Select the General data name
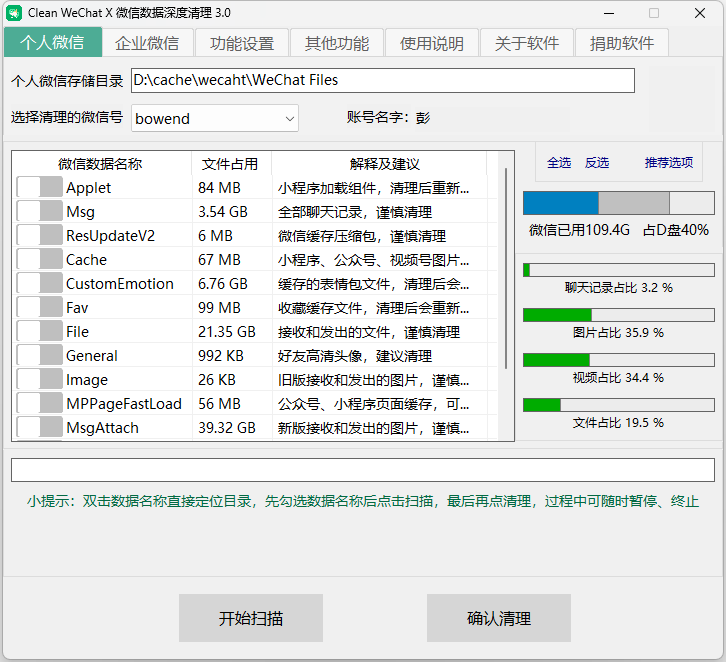726x662 pixels. (x=92, y=356)
